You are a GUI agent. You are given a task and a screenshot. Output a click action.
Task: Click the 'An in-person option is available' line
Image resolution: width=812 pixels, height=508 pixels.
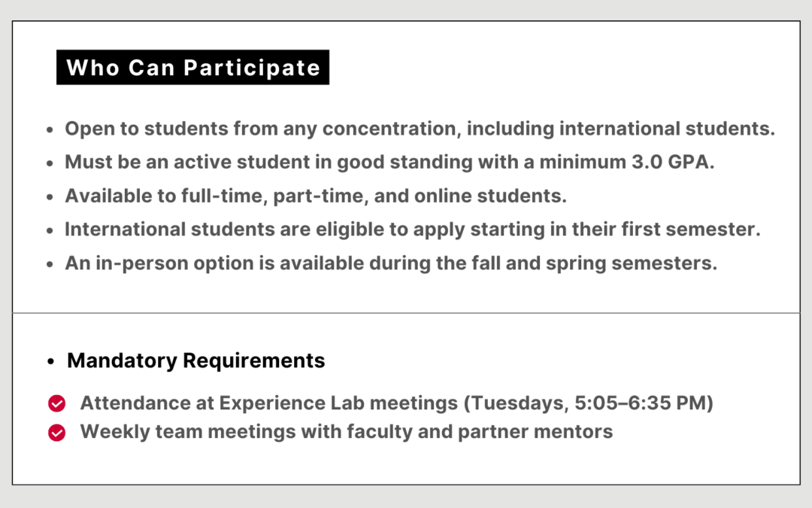pyautogui.click(x=391, y=263)
